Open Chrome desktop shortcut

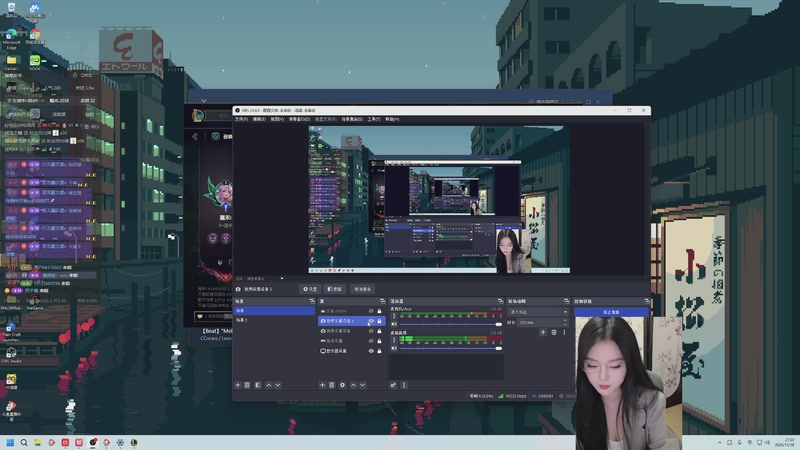[35, 37]
